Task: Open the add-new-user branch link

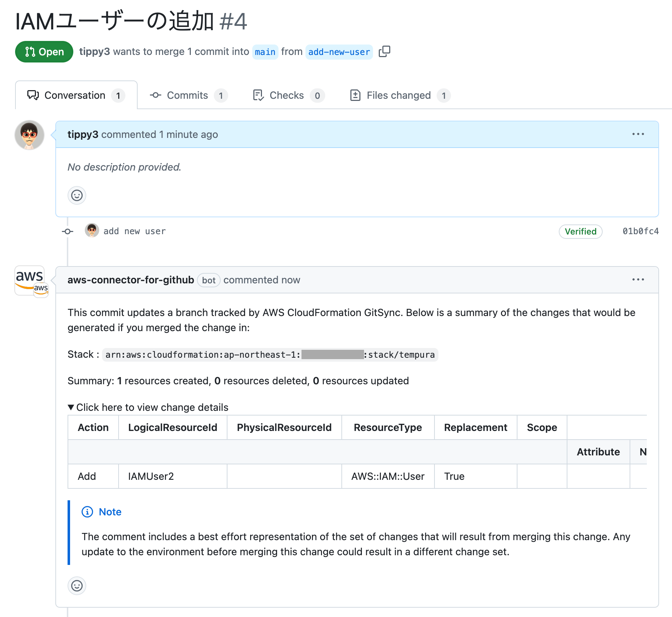Action: (339, 52)
